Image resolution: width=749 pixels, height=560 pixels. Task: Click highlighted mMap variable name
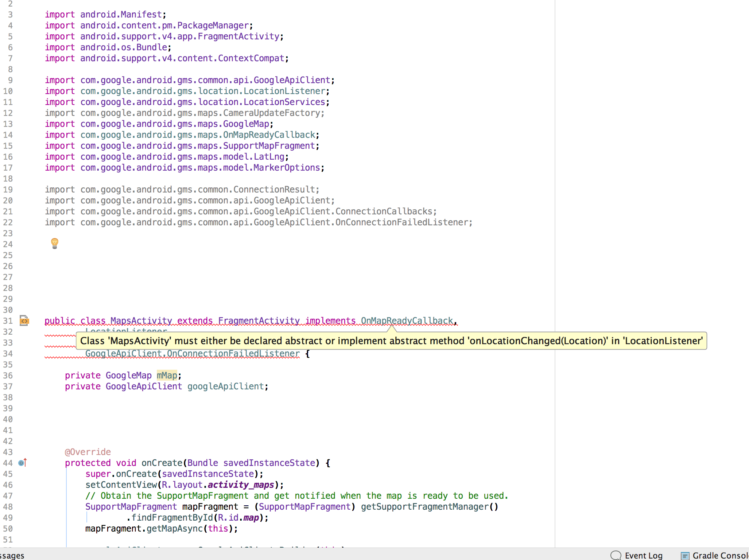click(x=167, y=375)
